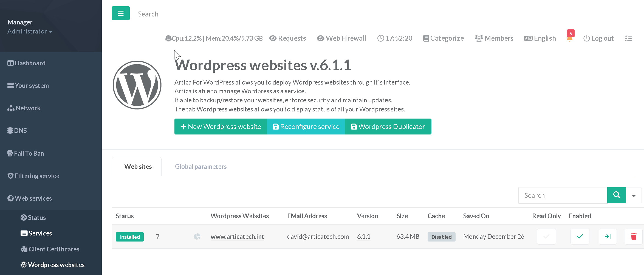Viewport: 644px width, 275px height.
Task: Toggle Read Only for www.articatech.int
Action: pos(546,237)
